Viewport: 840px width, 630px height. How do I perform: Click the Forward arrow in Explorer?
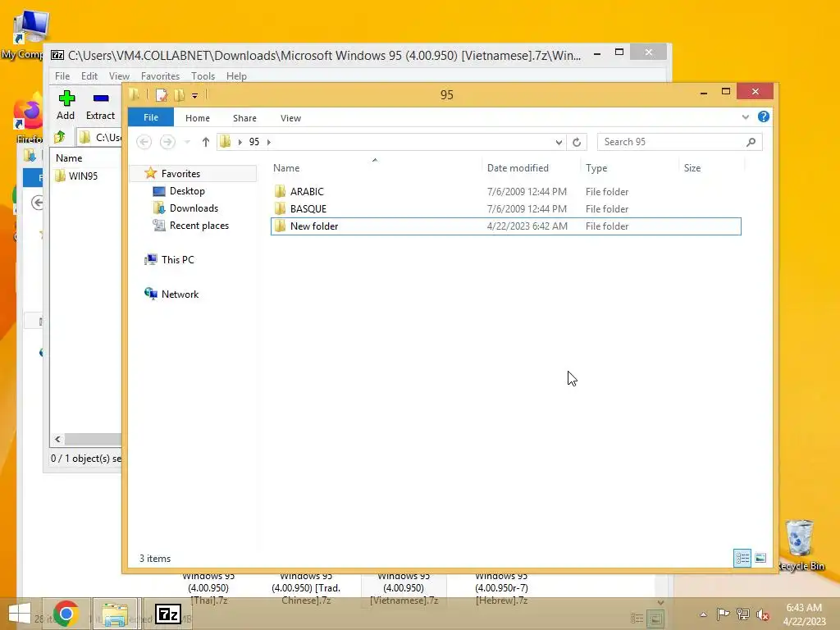point(167,142)
